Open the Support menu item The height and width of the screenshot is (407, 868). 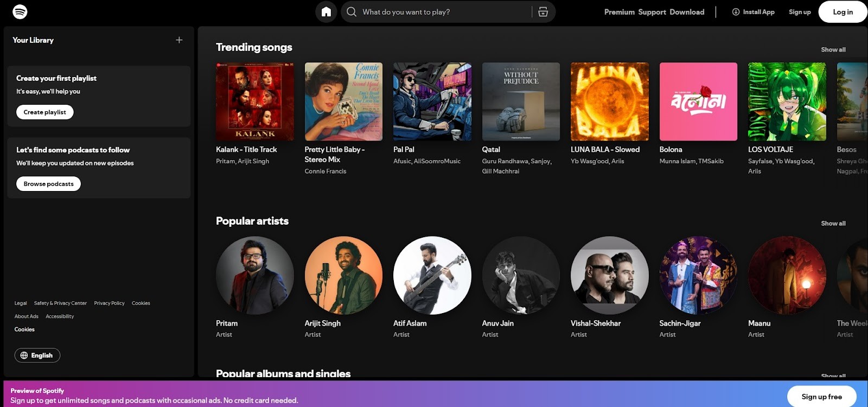[x=652, y=12]
